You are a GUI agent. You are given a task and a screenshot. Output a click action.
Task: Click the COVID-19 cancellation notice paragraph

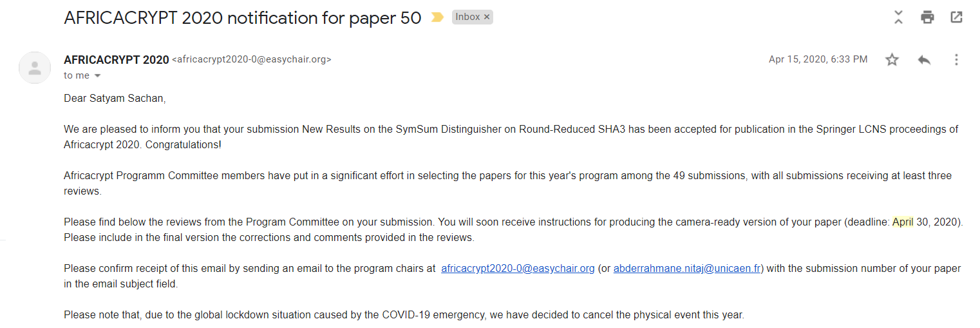[404, 316]
